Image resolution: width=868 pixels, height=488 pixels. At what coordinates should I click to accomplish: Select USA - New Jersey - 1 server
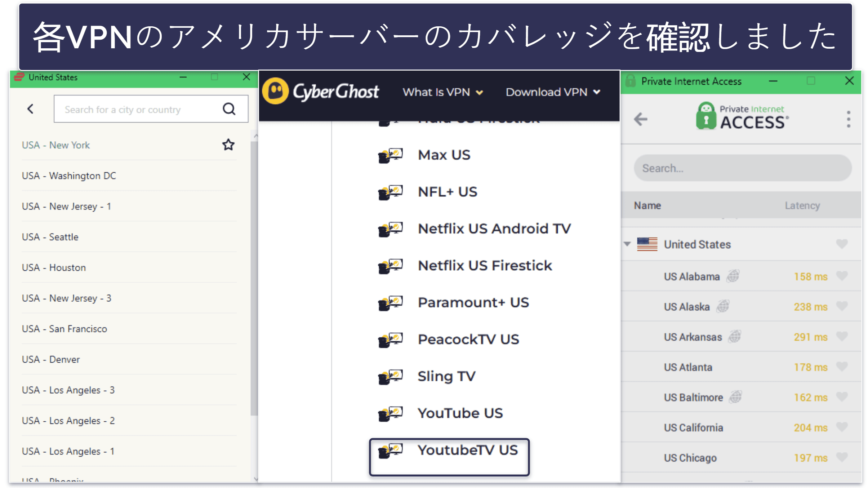129,207
